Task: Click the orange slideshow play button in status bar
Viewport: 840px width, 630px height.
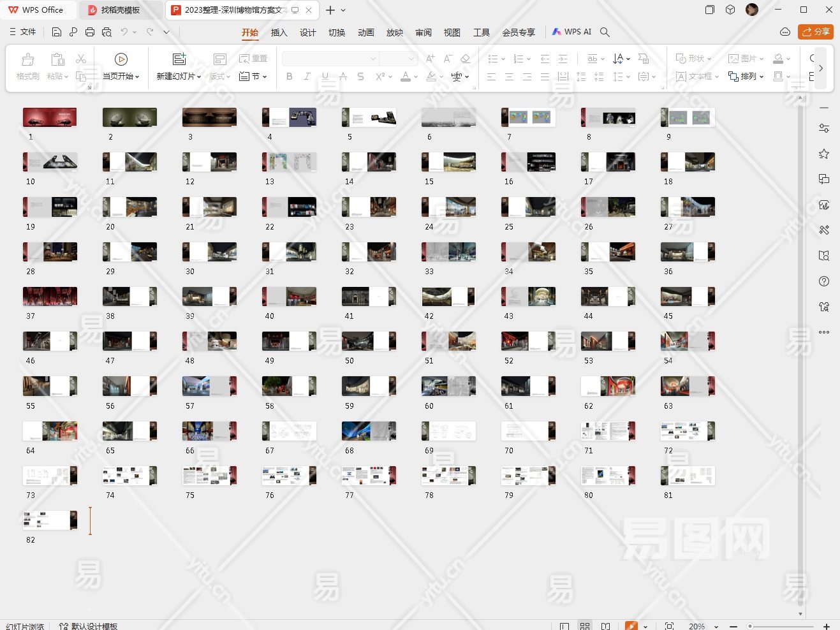Action: pos(631,626)
